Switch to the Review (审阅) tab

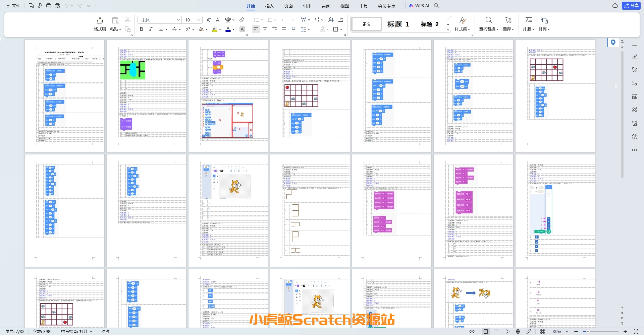[326, 6]
